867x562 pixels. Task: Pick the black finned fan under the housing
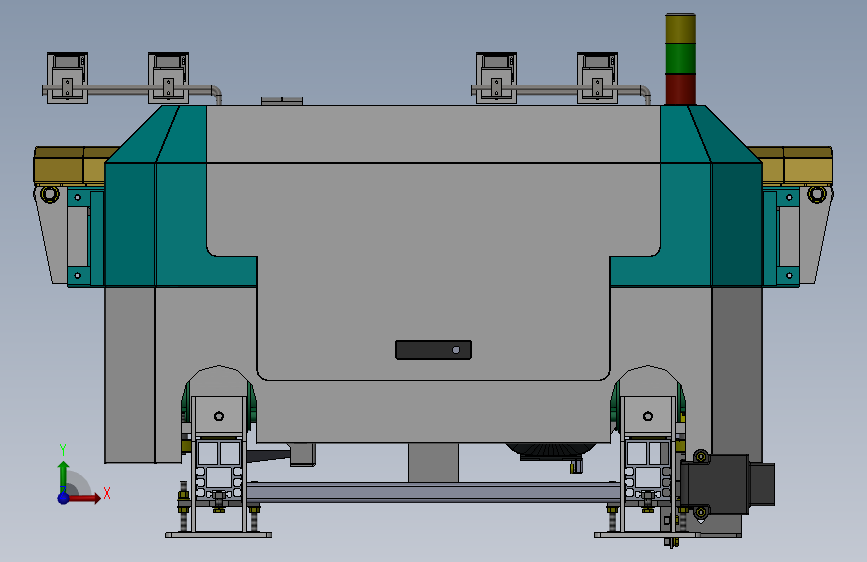pos(550,451)
